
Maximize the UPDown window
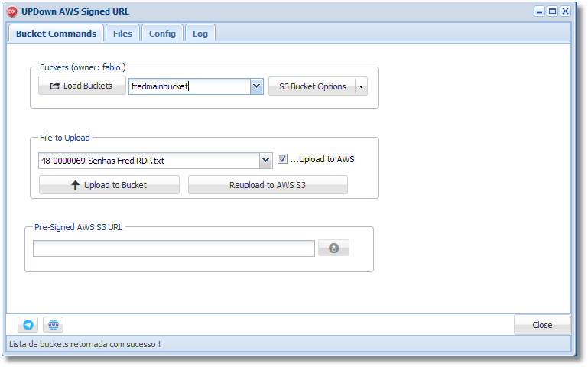click(552, 11)
